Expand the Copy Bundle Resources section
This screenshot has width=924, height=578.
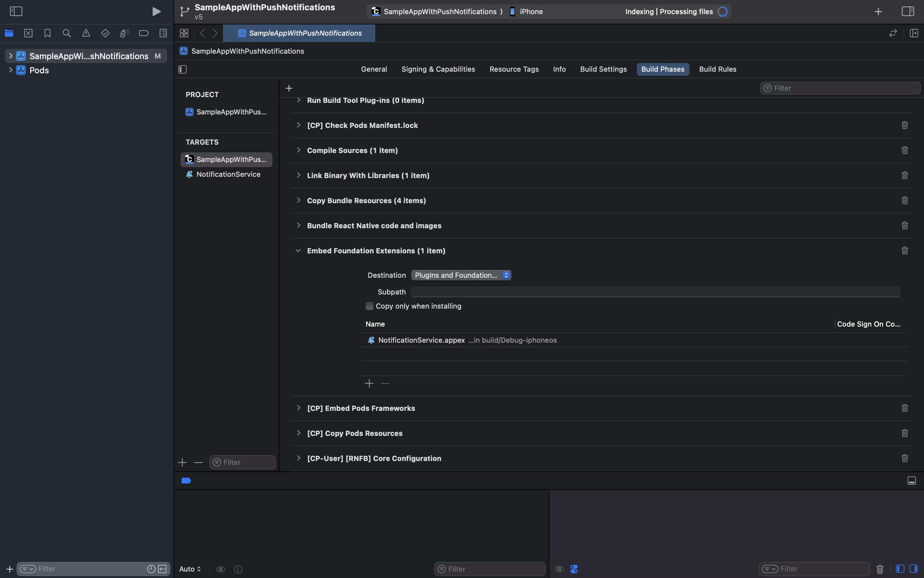pyautogui.click(x=298, y=200)
